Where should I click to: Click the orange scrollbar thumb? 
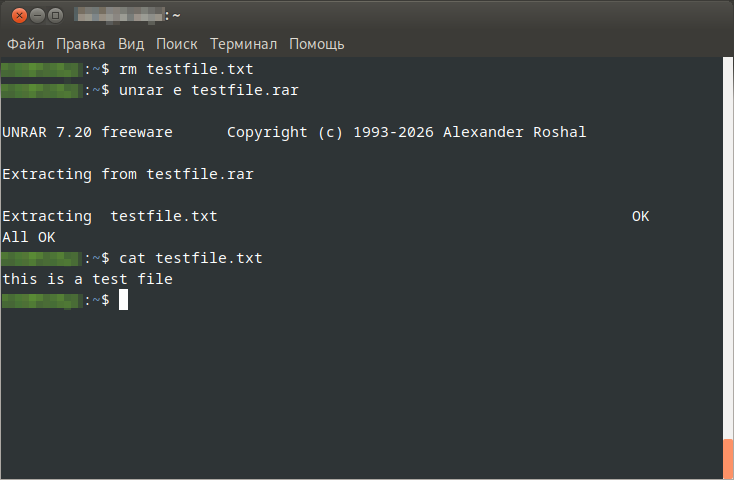[x=728, y=459]
